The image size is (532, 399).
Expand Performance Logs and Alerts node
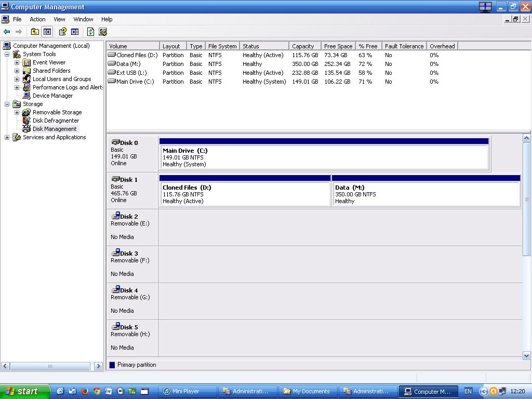point(17,87)
